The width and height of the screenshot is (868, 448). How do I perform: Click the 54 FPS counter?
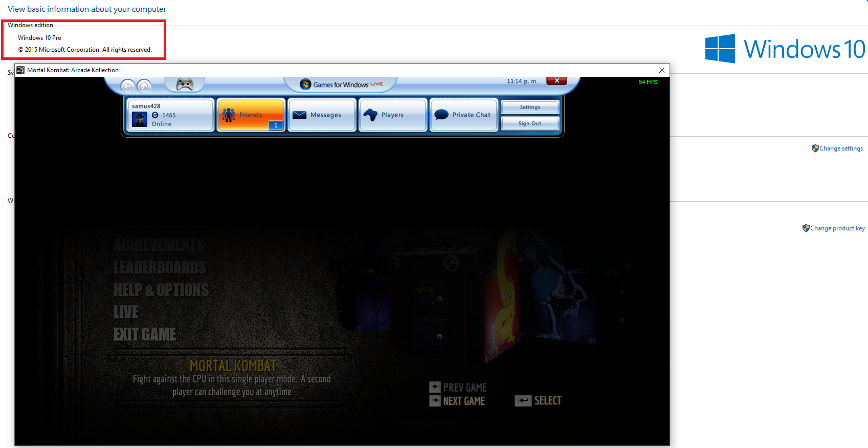coord(648,82)
